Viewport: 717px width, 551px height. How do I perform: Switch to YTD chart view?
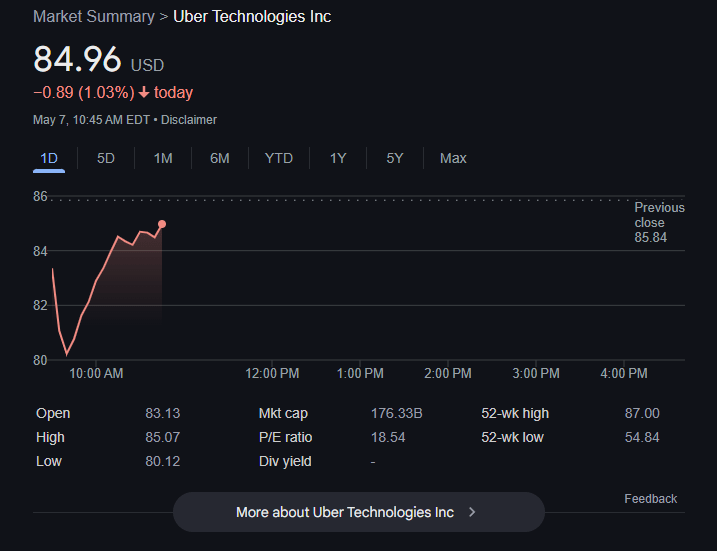(278, 159)
